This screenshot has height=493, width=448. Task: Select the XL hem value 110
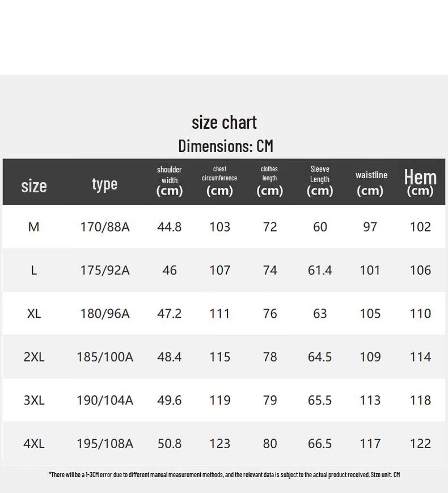click(x=420, y=314)
